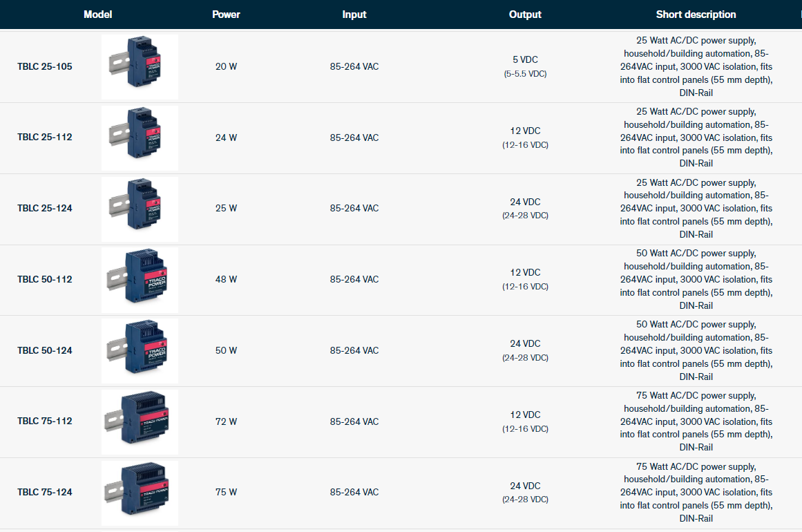The width and height of the screenshot is (802, 532).
Task: Open the TBLC 50-124 product thumbnail
Action: tap(140, 351)
